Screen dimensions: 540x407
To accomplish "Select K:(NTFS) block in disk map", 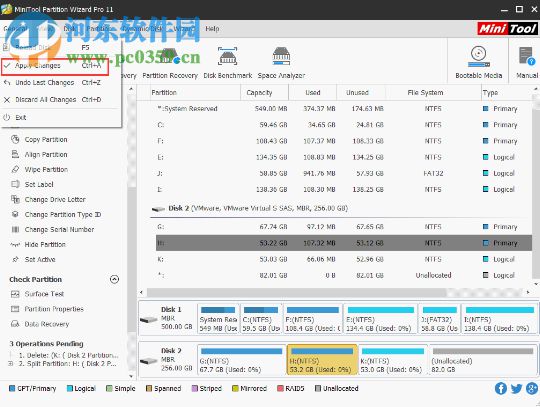I will pyautogui.click(x=393, y=360).
